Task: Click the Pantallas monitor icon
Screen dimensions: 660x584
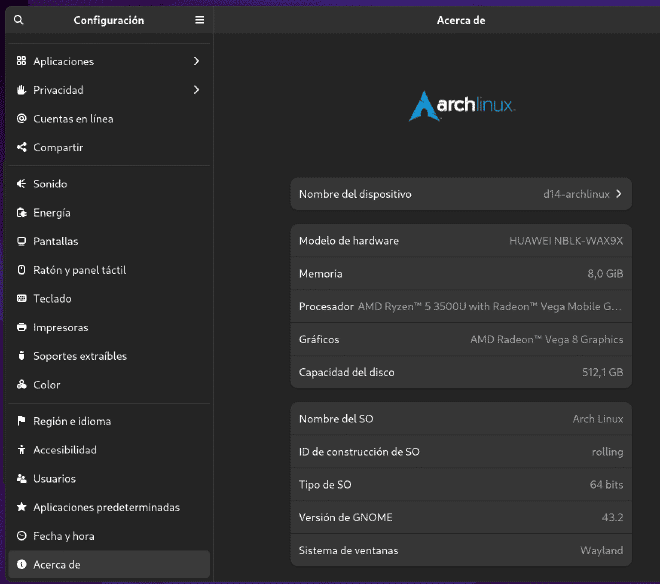Action: 21,241
